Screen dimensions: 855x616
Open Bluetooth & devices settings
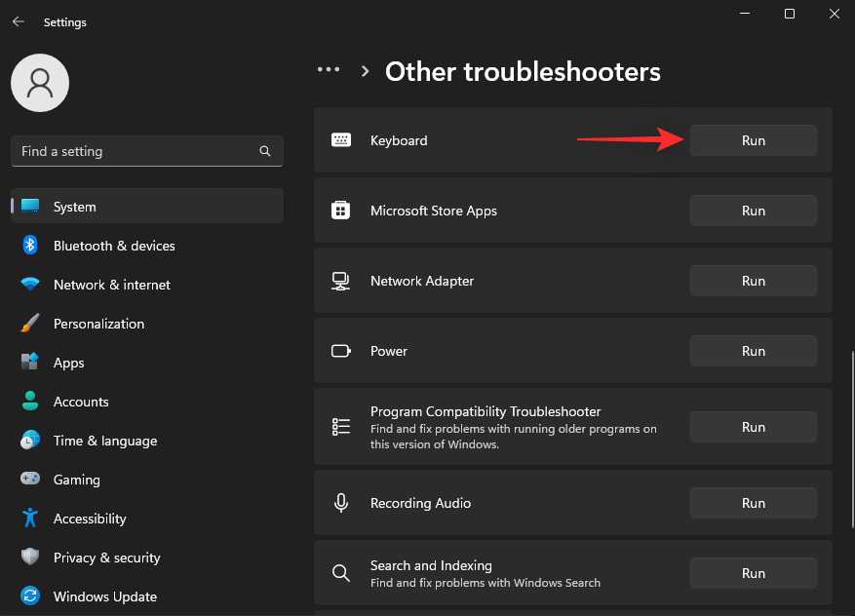pos(114,246)
